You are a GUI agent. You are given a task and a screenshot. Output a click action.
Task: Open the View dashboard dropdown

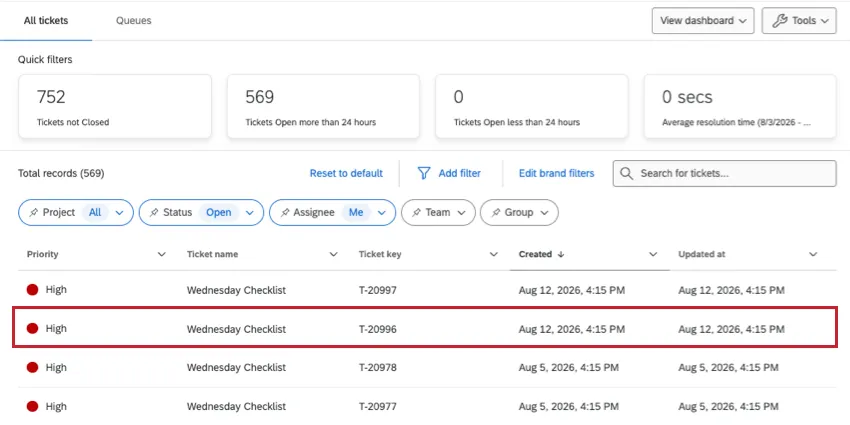(703, 21)
